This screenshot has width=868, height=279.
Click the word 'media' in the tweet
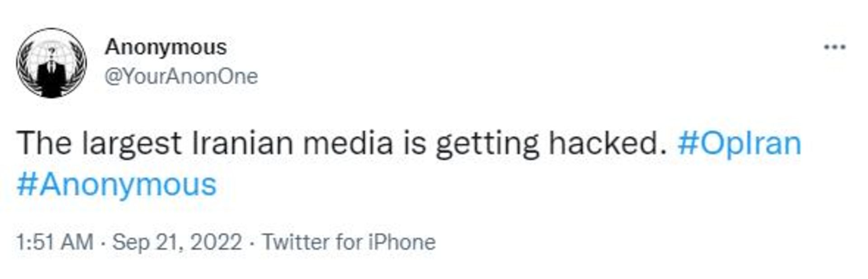click(347, 143)
